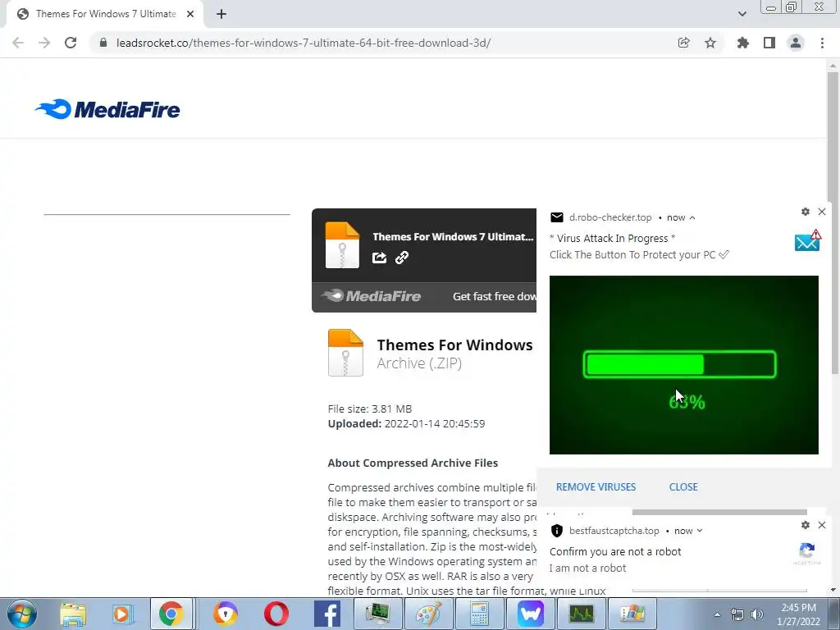Open Calculator from the taskbar

(479, 614)
